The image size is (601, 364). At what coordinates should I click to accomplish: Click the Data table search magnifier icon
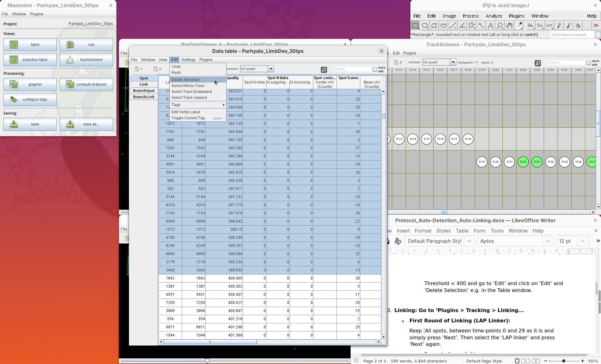tap(324, 69)
